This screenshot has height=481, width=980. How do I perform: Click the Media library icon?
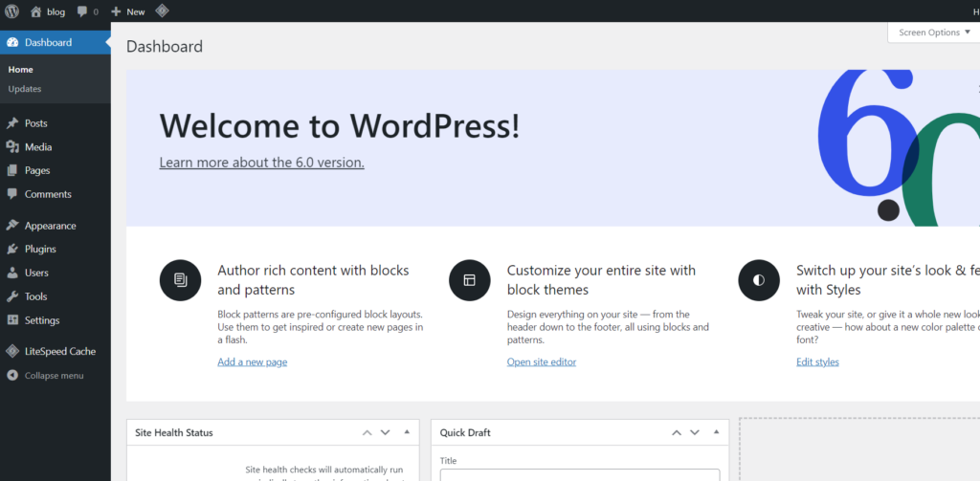pos(12,147)
